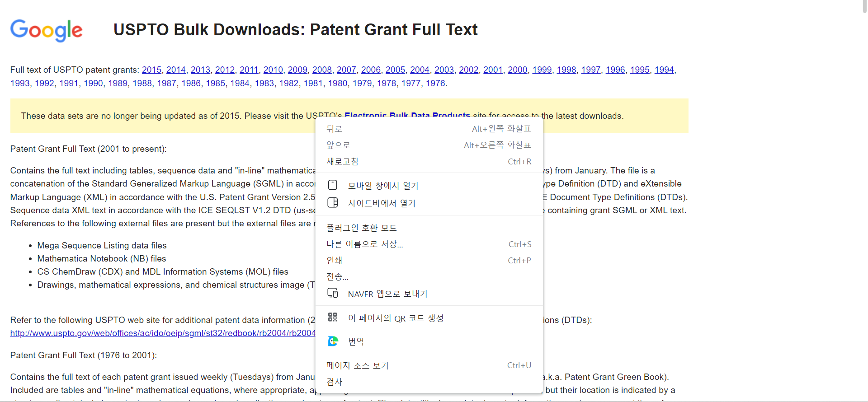This screenshot has height=402, width=868.
Task: Select 앞으로 (Forward) in context menu
Action: pyautogui.click(x=429, y=145)
